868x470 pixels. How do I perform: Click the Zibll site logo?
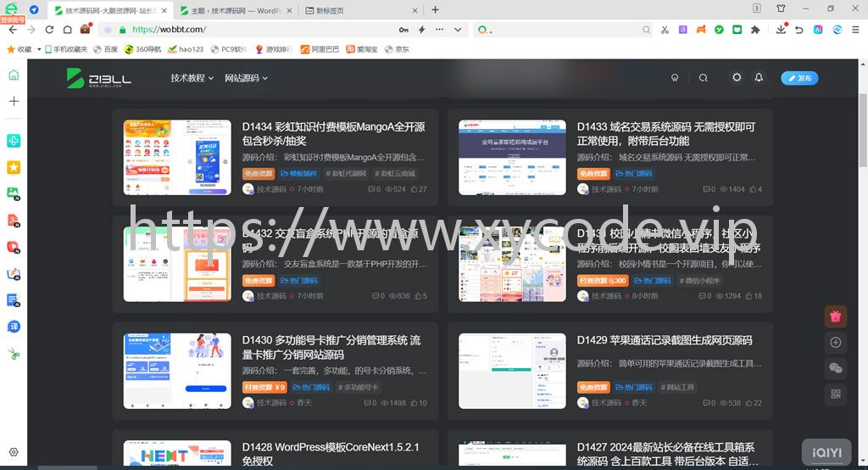point(99,78)
